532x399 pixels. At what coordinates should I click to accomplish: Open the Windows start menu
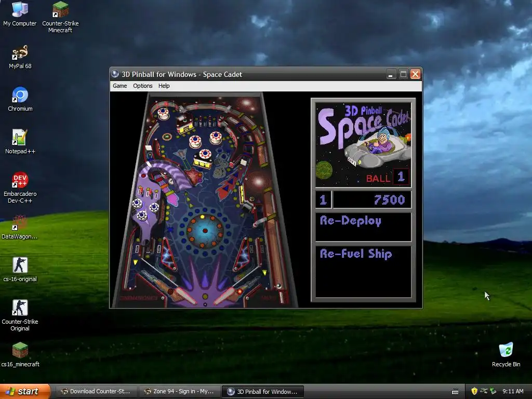[25, 391]
